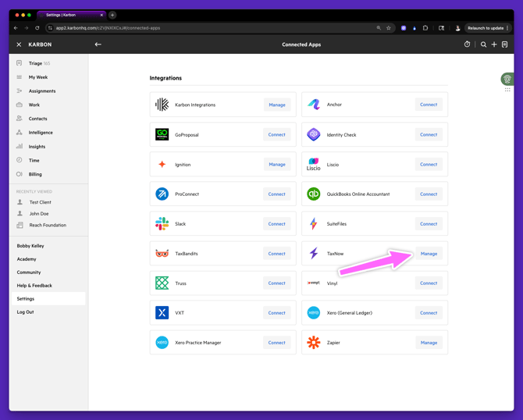Viewport: 523px width, 420px height.
Task: Click the QuickBooks Online Accountant logo
Action: (314, 194)
